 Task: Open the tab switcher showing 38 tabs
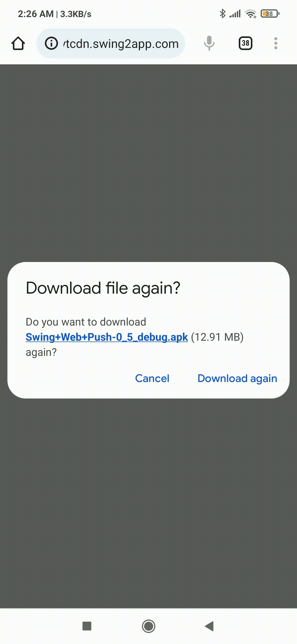(246, 43)
